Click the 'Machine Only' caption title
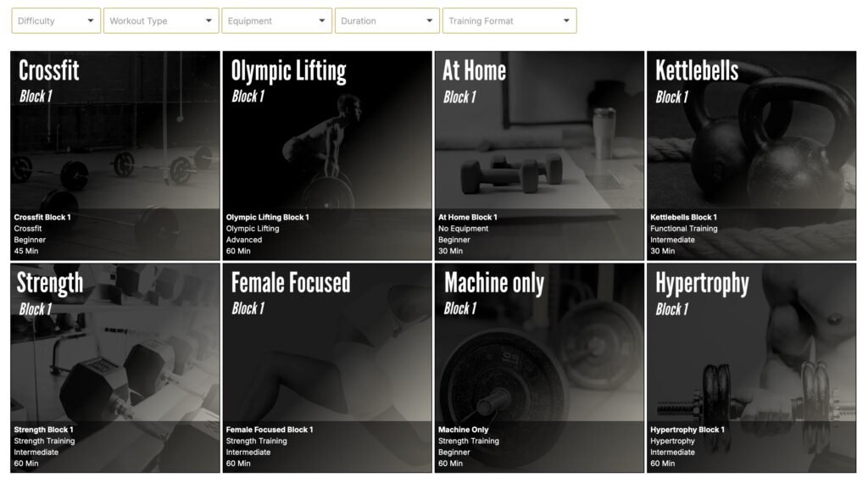868x483 pixels. point(463,430)
